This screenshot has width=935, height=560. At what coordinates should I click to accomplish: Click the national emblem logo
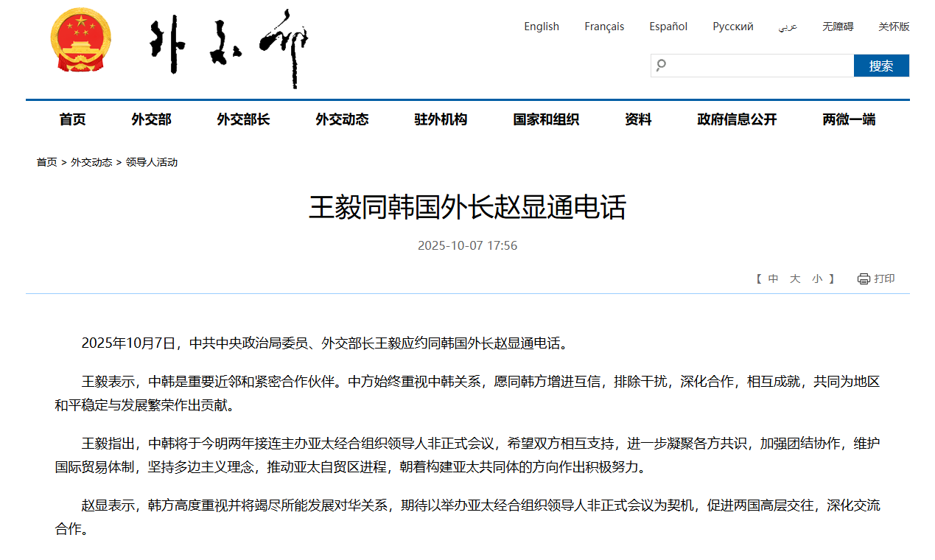[80, 41]
